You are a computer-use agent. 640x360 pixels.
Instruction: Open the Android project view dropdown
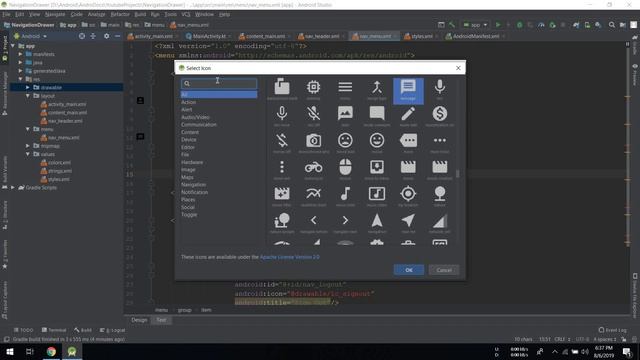[x=31, y=36]
